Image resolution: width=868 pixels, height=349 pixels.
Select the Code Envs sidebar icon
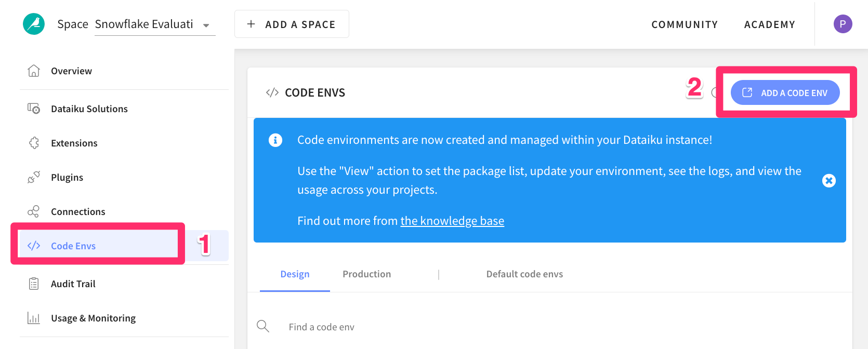[34, 246]
